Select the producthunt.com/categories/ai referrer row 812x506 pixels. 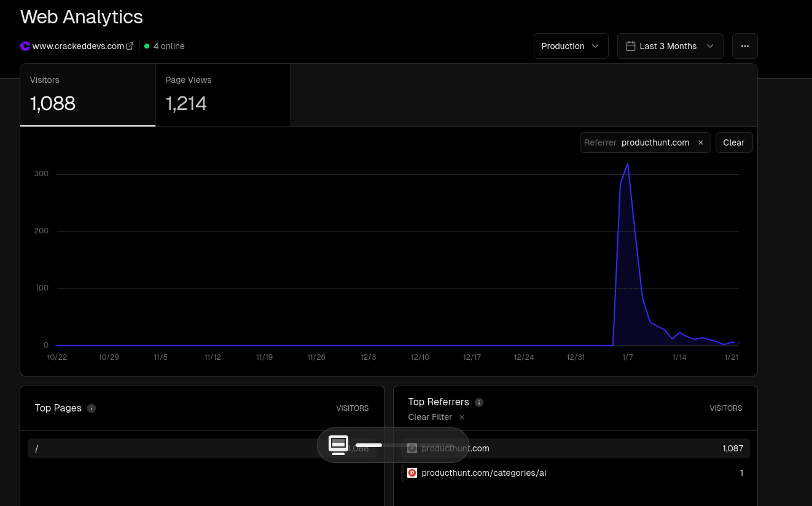click(576, 473)
